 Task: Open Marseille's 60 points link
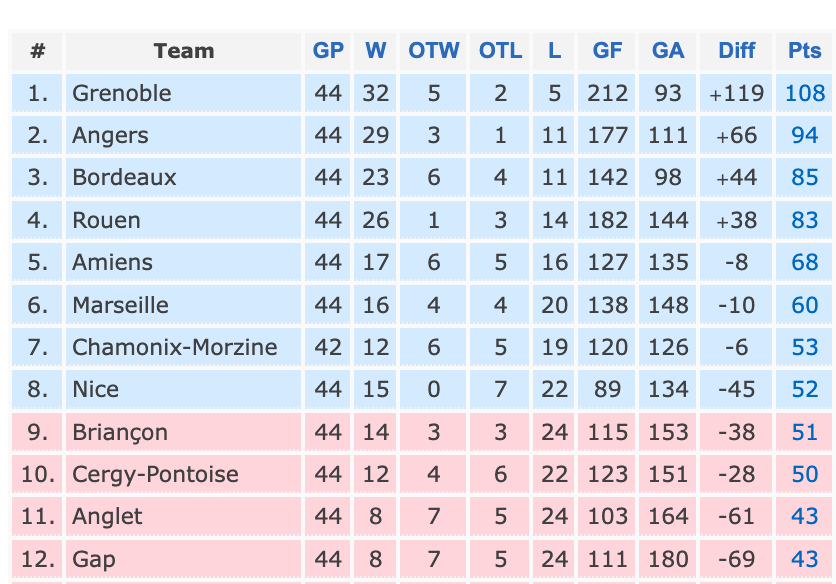[805, 305]
